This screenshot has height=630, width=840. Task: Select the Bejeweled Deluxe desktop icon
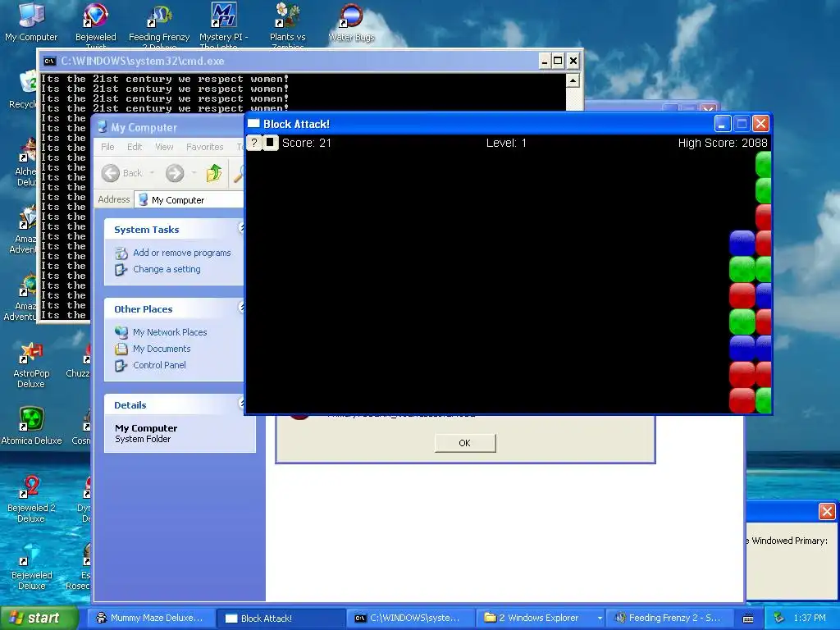31,567
